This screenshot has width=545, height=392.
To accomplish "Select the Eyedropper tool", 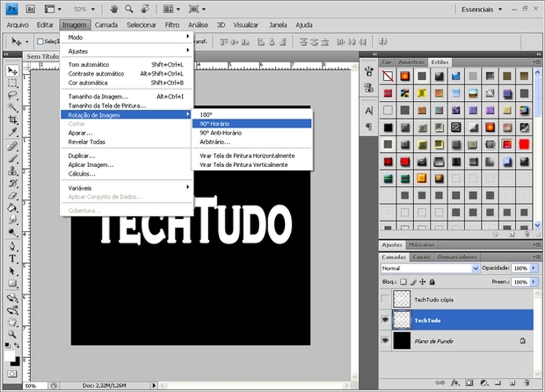I will coord(12,132).
